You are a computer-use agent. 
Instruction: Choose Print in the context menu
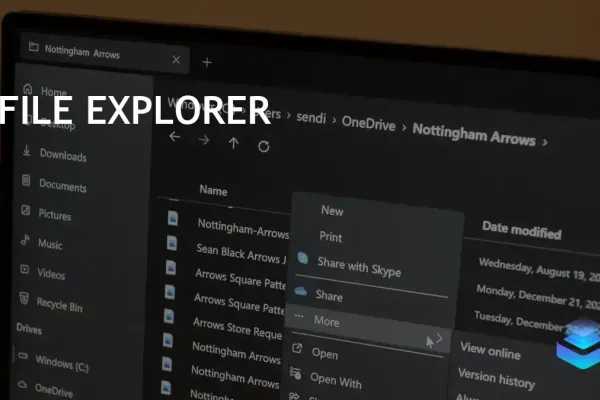(x=331, y=237)
